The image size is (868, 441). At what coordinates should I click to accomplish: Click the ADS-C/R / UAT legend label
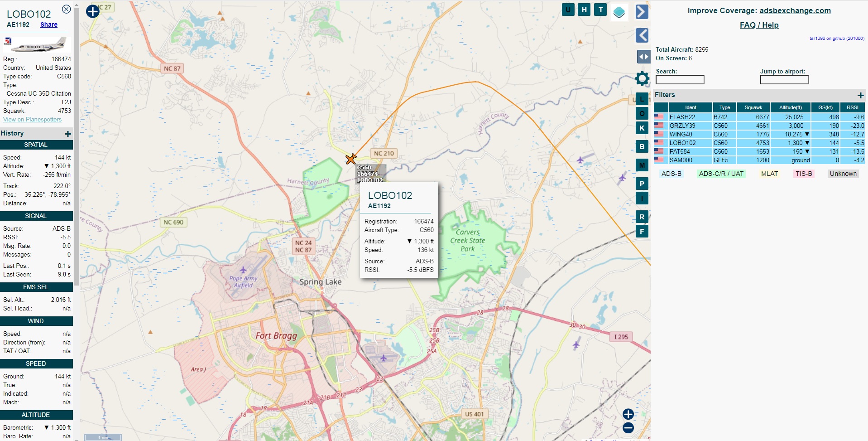[721, 174]
